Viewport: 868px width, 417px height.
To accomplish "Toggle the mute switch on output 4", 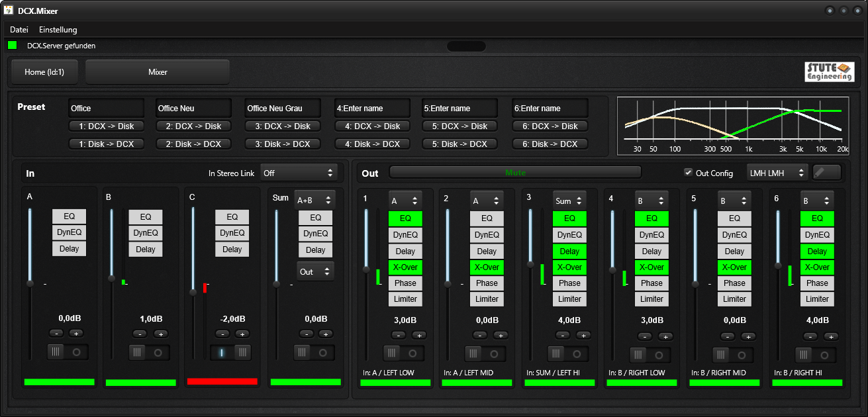I will 650,354.
